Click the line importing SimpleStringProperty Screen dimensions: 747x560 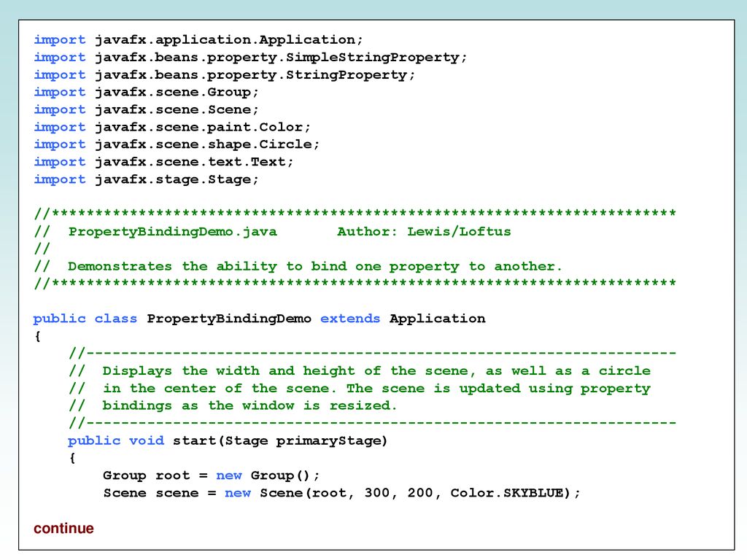250,57
